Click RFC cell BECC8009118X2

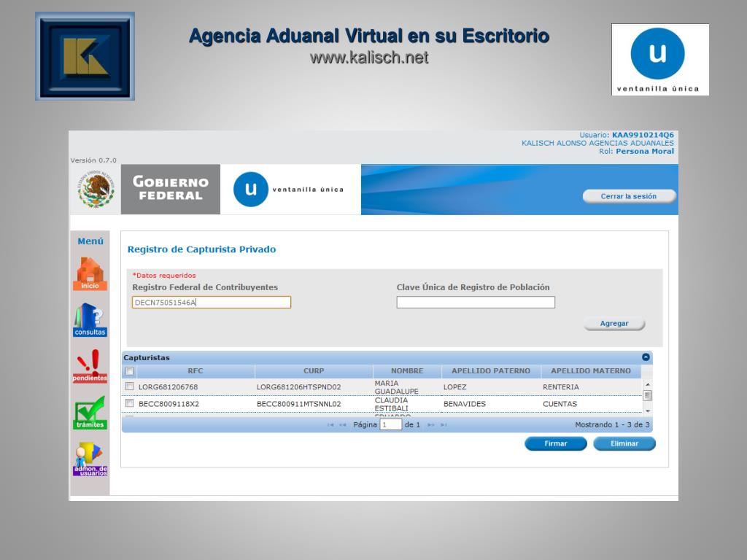[x=169, y=404]
